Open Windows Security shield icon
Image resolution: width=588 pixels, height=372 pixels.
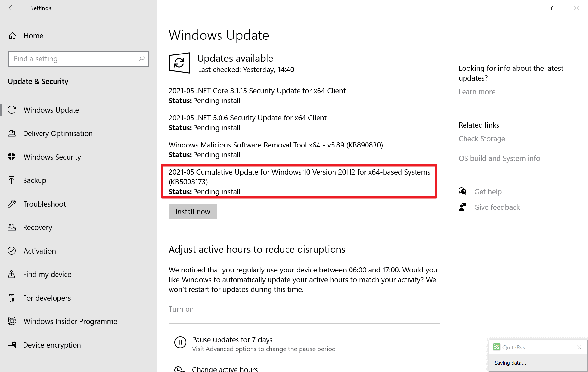[x=12, y=157]
